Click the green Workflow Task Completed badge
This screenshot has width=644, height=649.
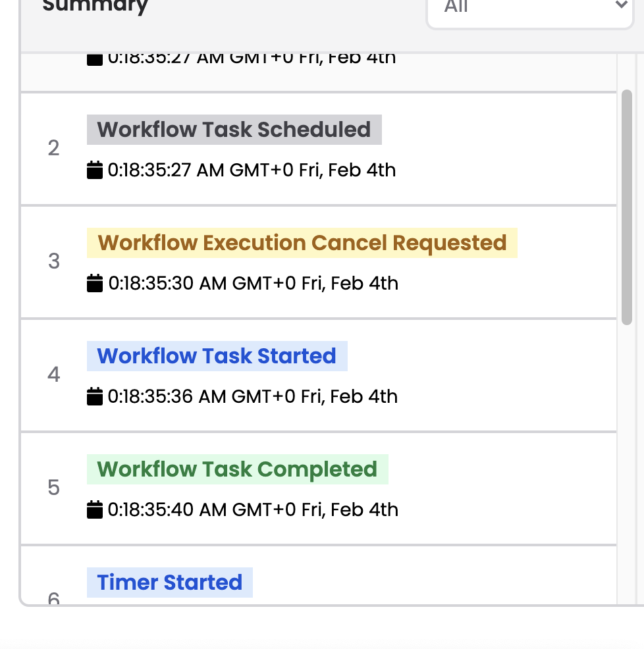[237, 469]
